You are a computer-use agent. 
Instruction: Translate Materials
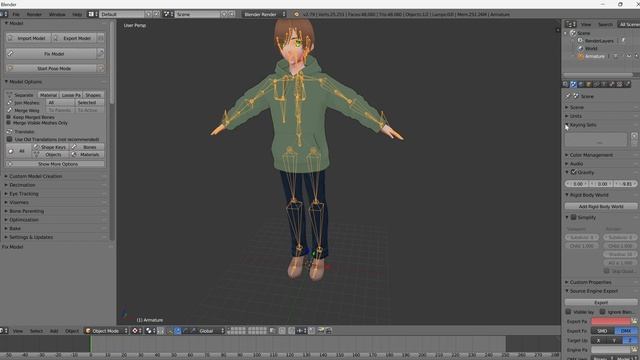point(87,155)
